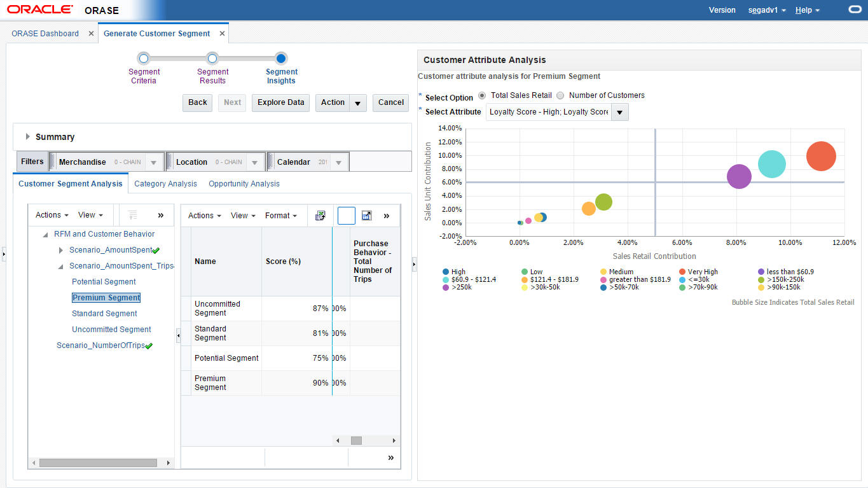Open the Format menu in table toolbar
Viewport: 868px width, 488px height.
(281, 216)
